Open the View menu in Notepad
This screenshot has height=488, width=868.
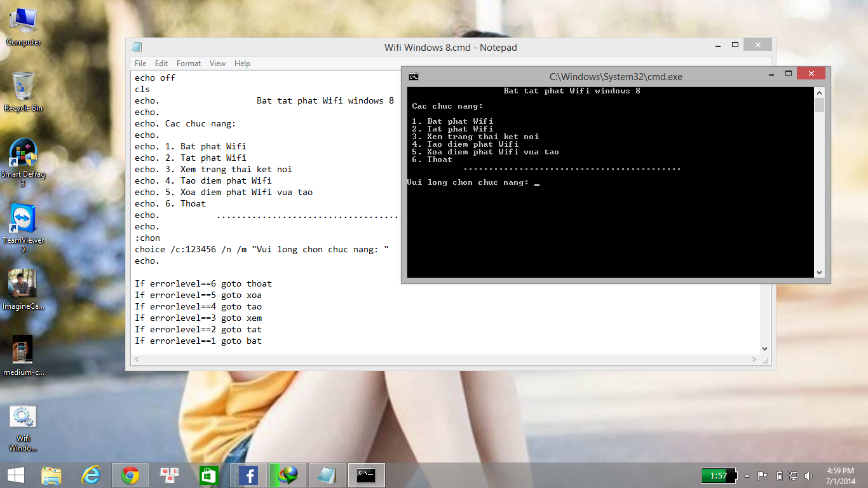click(x=217, y=64)
